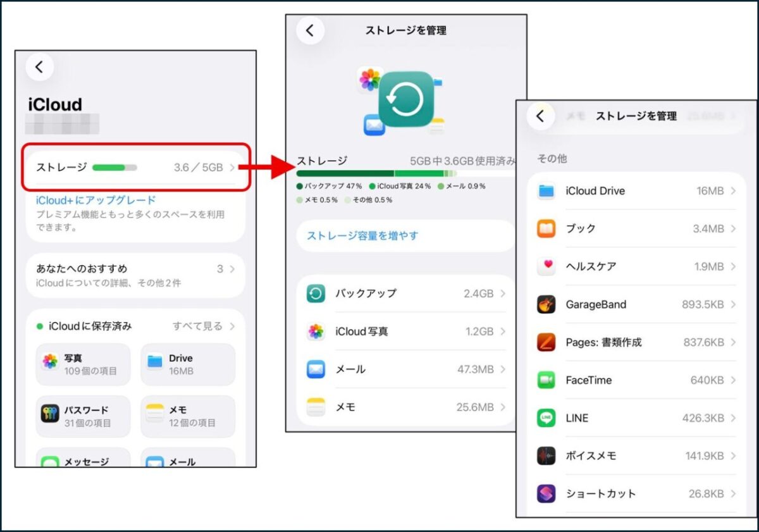Screen dimensions: 759x532
Task: Tap the iCloud title heading
Action: tap(55, 105)
